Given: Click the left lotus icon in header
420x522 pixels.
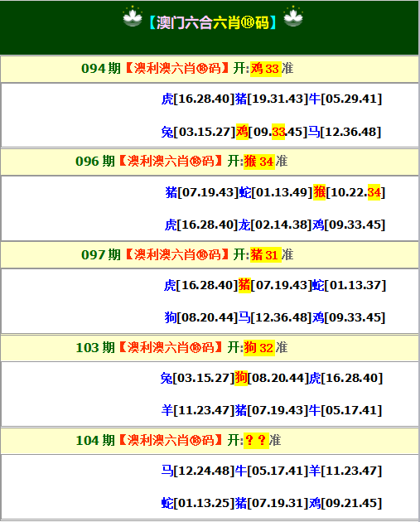Looking at the screenshot, I should [133, 17].
